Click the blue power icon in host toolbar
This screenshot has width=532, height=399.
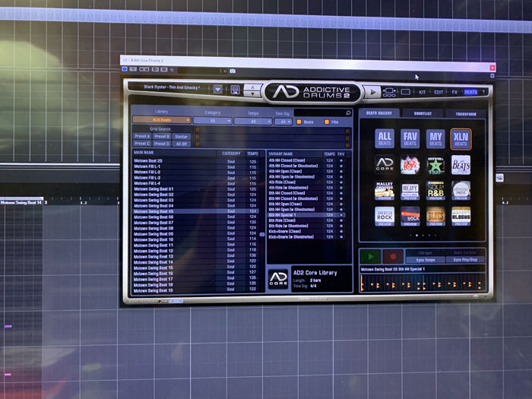(125, 69)
